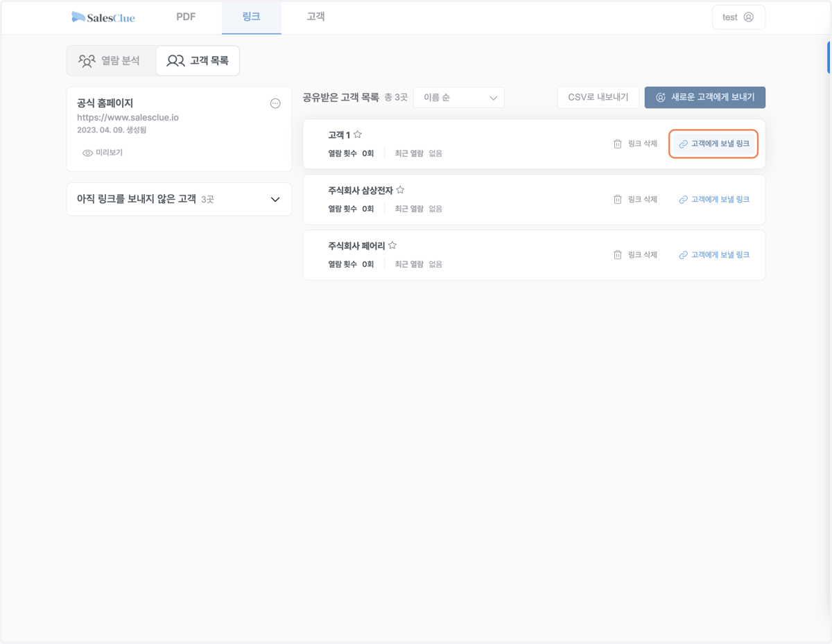Select the 주식회사 페어리 name
The image size is (832, 644).
[x=356, y=246]
